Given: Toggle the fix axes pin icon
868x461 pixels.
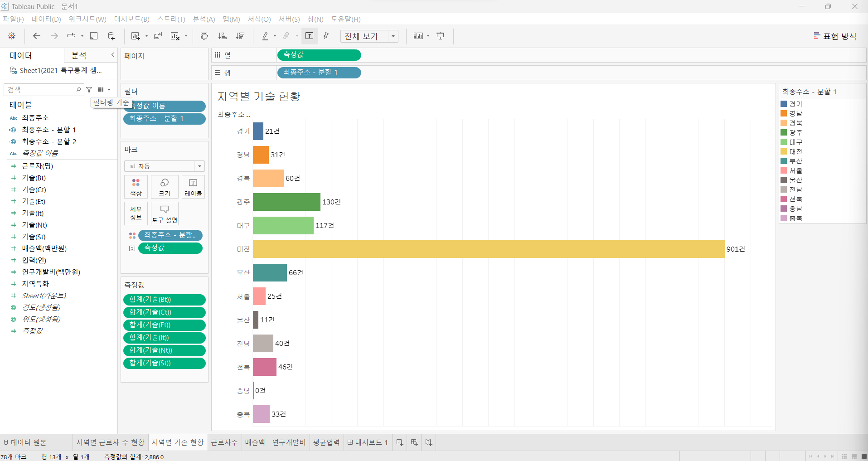Looking at the screenshot, I should tap(326, 36).
